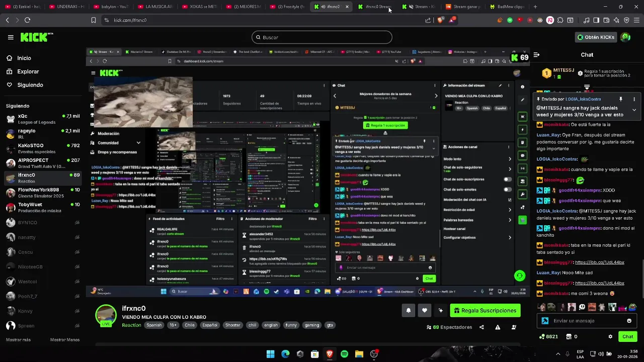Click moderator sword icon in chat input
644x362 pixels.
coord(545,321)
